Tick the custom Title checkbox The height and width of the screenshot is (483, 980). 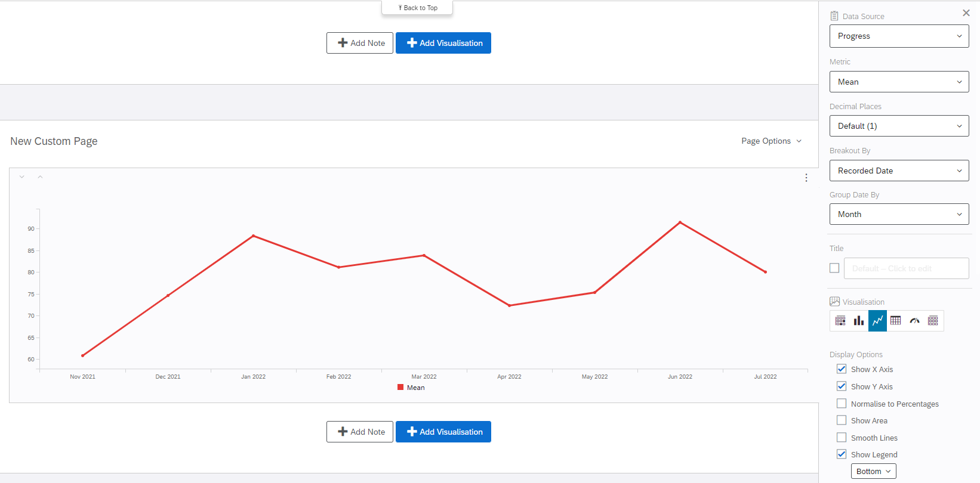[x=834, y=268]
